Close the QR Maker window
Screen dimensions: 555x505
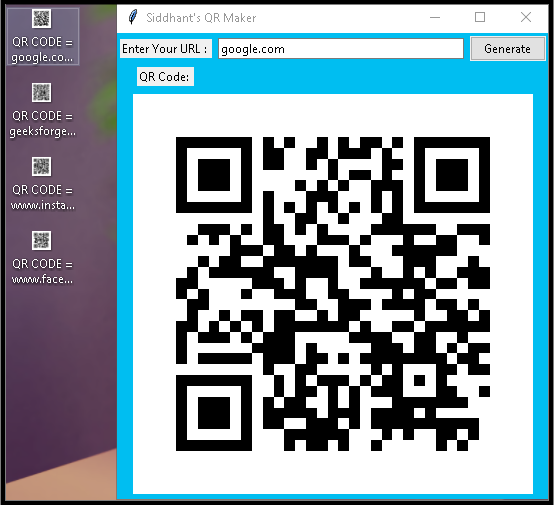click(526, 17)
